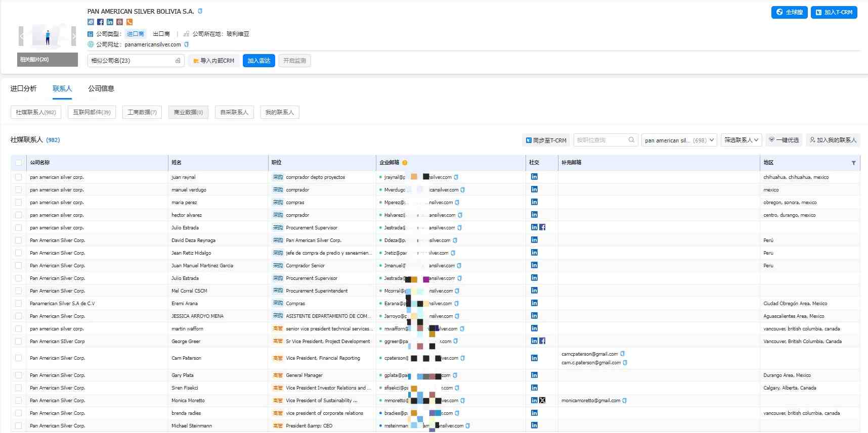Open LinkedIn profile of Michael Steinmann
The width and height of the screenshot is (868, 433).
(x=534, y=425)
